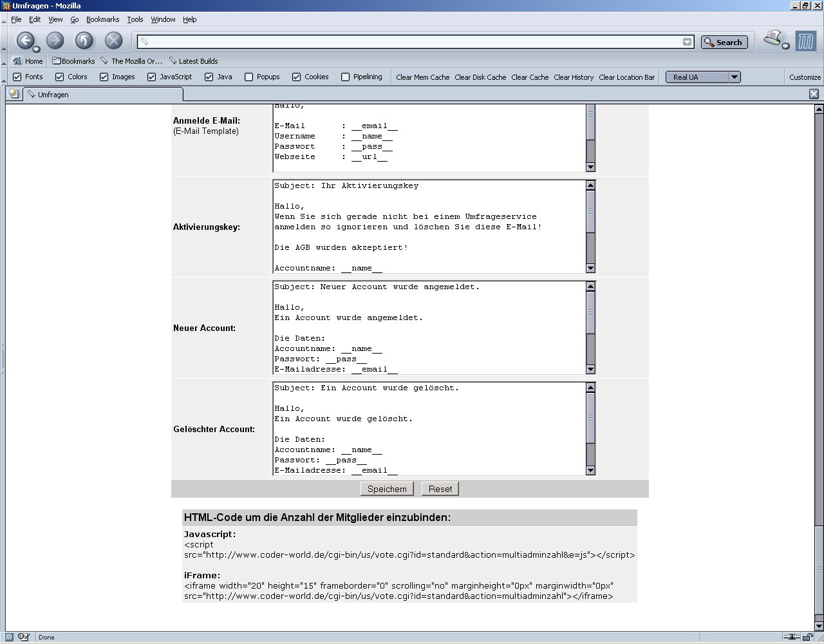824x644 pixels.
Task: Click the Search button
Action: coord(724,42)
